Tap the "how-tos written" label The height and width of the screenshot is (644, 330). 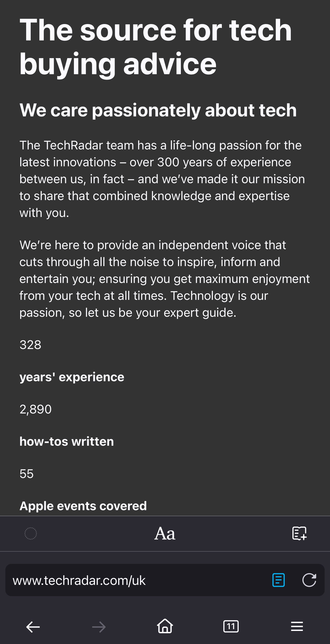[x=67, y=441]
